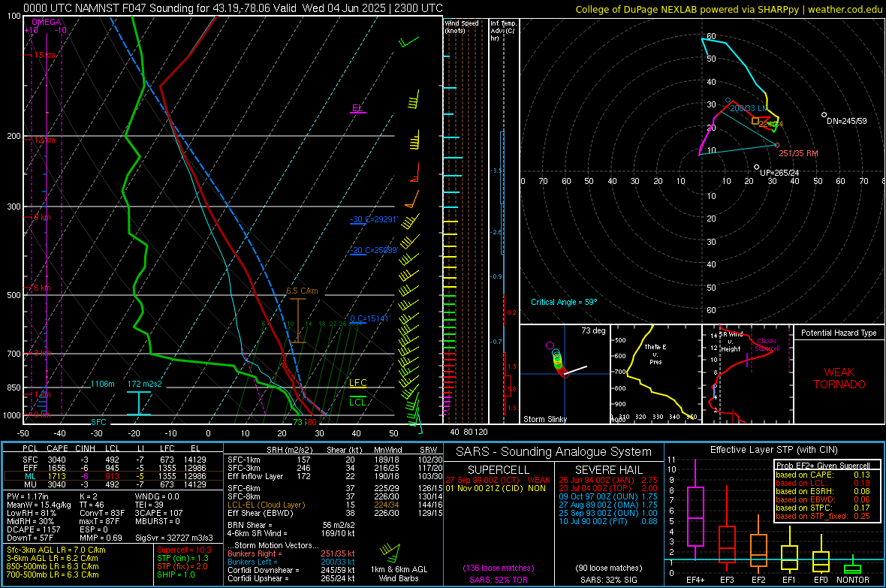Click the 1km & 6km AGL wind barb glyph
The image size is (886, 588).
click(390, 553)
